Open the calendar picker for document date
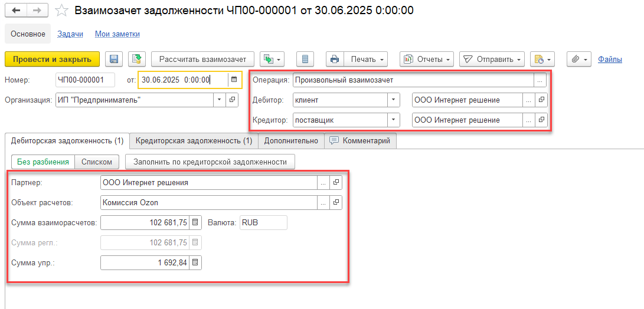 (x=234, y=80)
